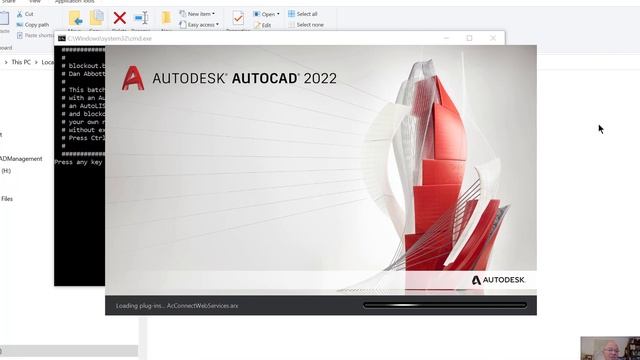Image resolution: width=640 pixels, height=360 pixels.
Task: Click the webcam video thumbnail
Action: (x=610, y=348)
